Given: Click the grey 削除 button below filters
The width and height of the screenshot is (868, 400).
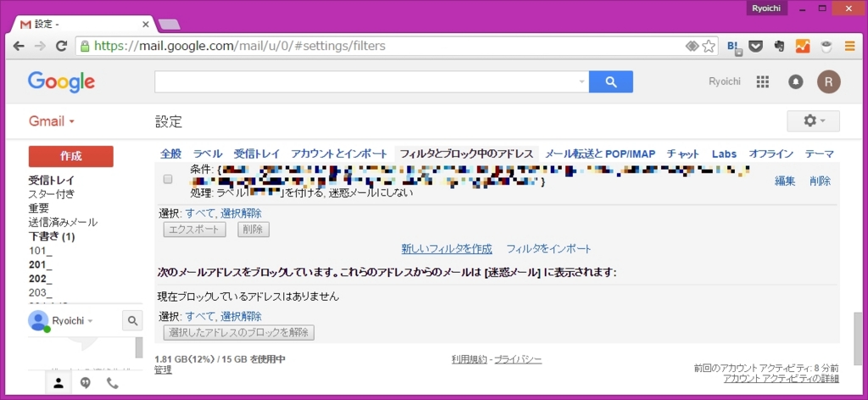Looking at the screenshot, I should click(x=253, y=230).
